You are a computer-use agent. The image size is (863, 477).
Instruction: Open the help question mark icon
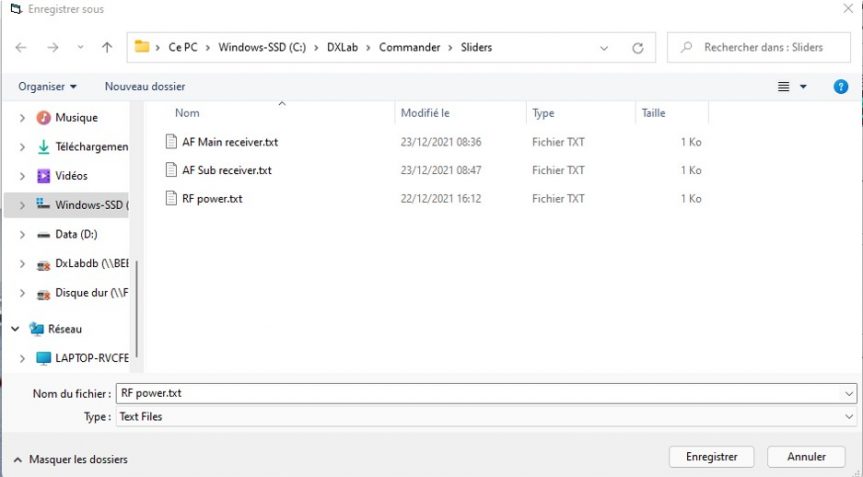(841, 87)
